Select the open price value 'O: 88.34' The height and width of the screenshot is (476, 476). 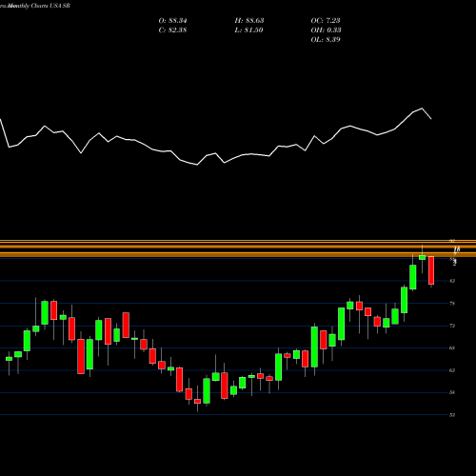172,21
